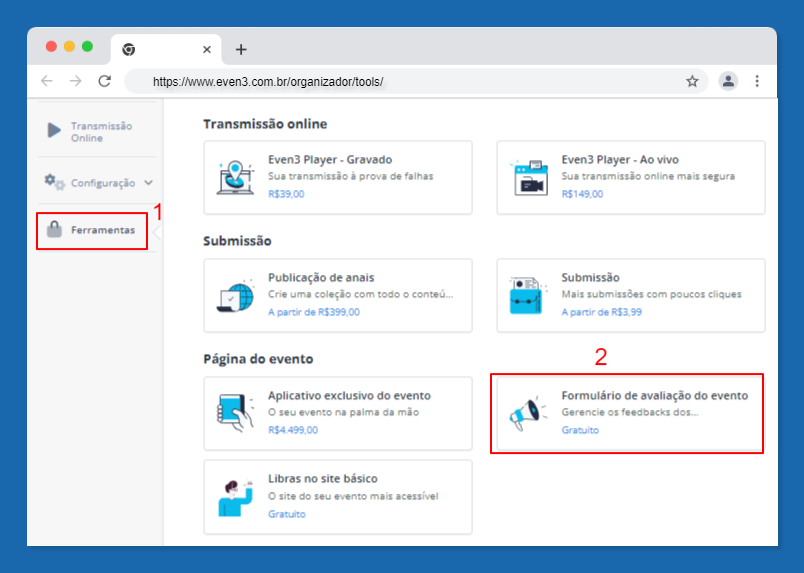Bookmark this page with the star icon
804x573 pixels.
pos(692,81)
